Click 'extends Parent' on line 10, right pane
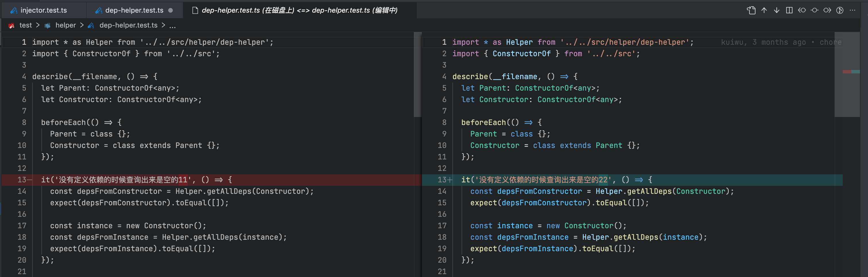This screenshot has height=277, width=868. coord(591,145)
